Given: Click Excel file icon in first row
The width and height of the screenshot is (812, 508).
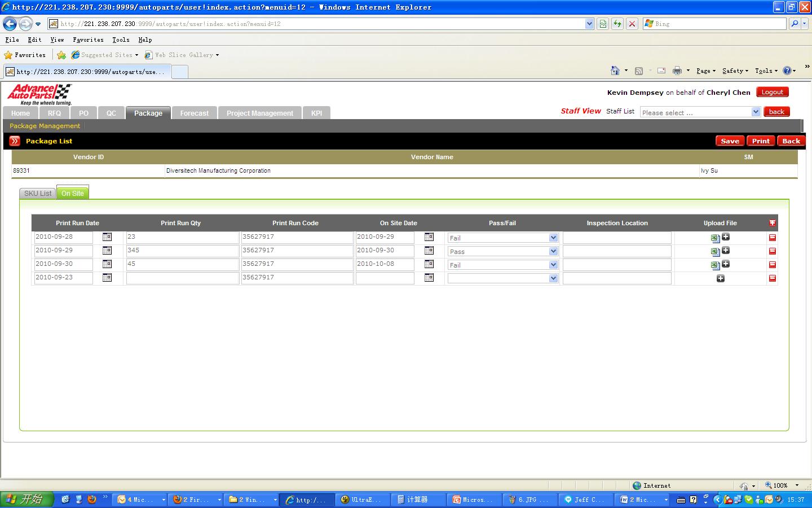Looking at the screenshot, I should click(715, 239).
